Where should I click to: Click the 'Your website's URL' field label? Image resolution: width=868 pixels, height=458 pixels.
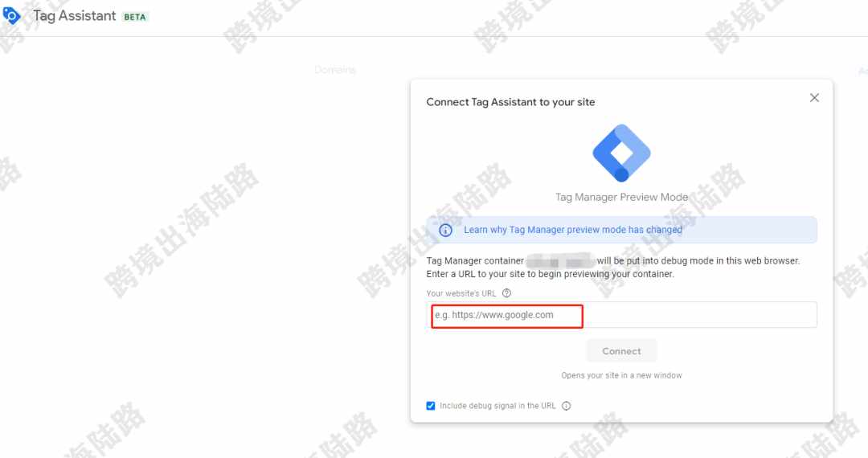[461, 294]
